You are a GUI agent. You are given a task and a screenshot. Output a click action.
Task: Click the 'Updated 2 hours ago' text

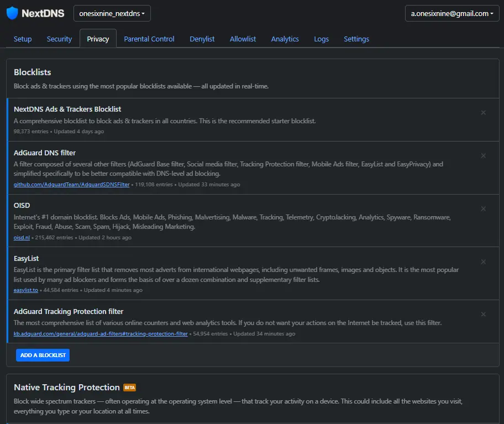pos(105,238)
